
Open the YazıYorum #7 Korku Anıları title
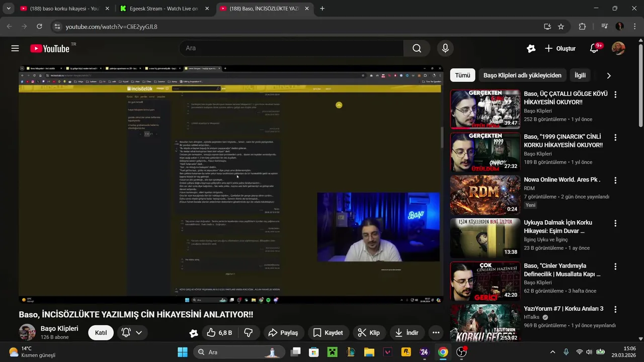pos(563,309)
